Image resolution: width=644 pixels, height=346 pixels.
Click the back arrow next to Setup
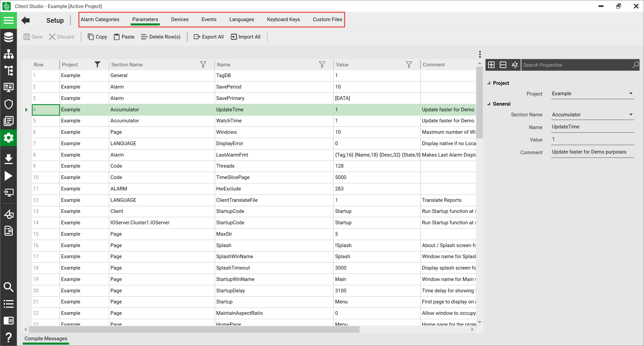tap(25, 20)
